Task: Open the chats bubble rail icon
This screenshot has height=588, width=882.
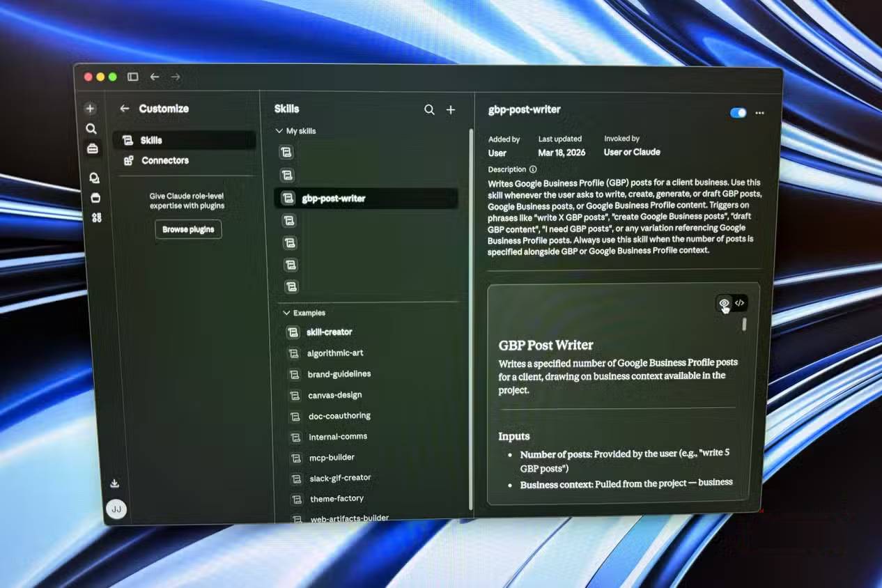Action: point(94,178)
